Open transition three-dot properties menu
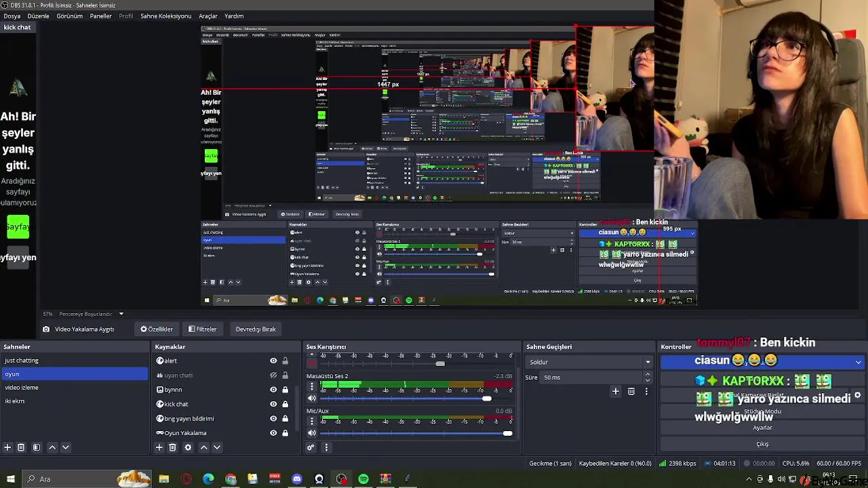The width and height of the screenshot is (868, 488). [646, 391]
